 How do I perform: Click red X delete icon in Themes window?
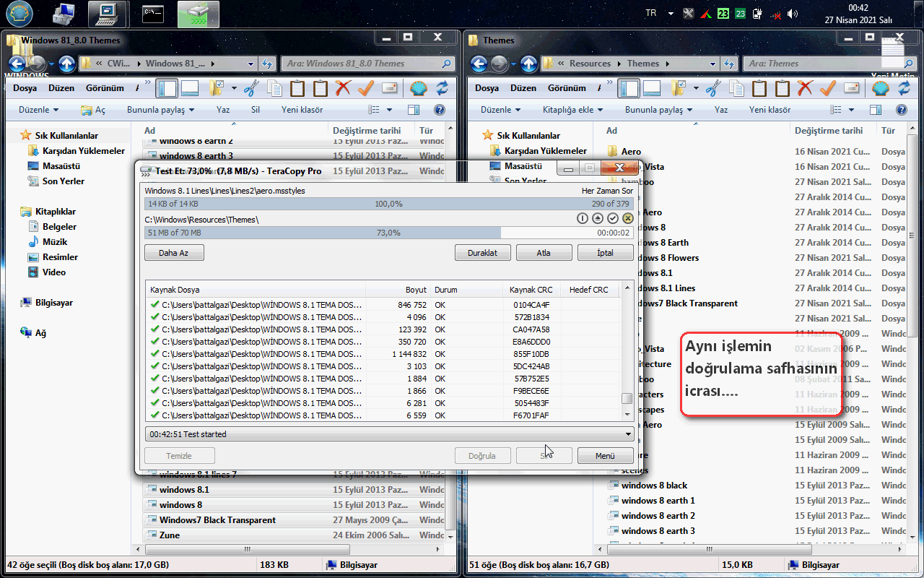pyautogui.click(x=806, y=88)
